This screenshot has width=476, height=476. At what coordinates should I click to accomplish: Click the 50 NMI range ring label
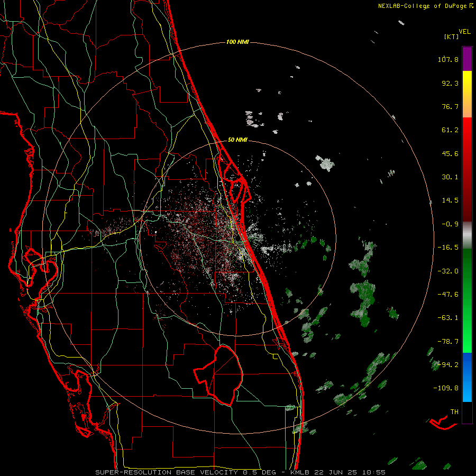237,140
